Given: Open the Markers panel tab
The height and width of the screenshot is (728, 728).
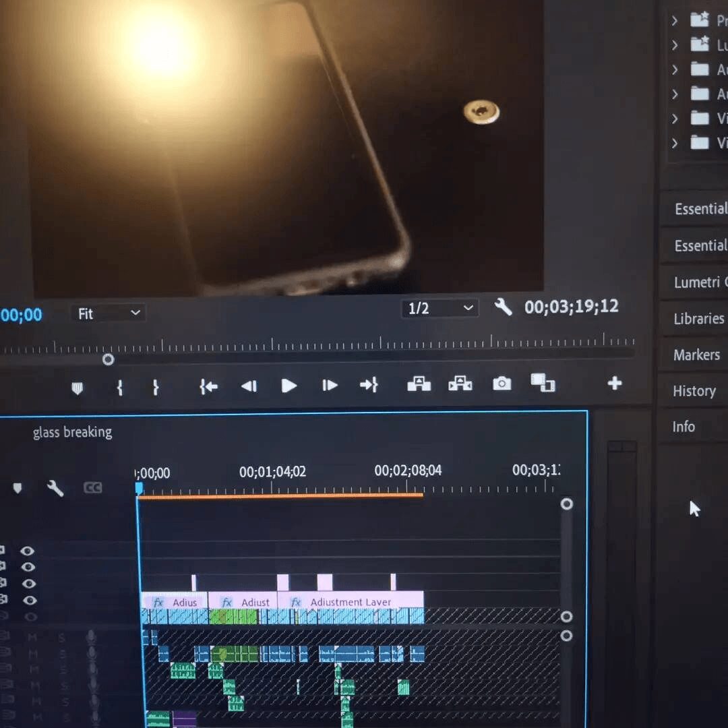Looking at the screenshot, I should (696, 355).
